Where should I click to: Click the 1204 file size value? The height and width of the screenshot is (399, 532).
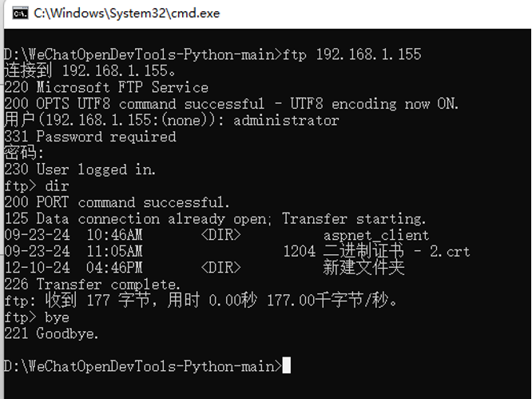pyautogui.click(x=300, y=251)
